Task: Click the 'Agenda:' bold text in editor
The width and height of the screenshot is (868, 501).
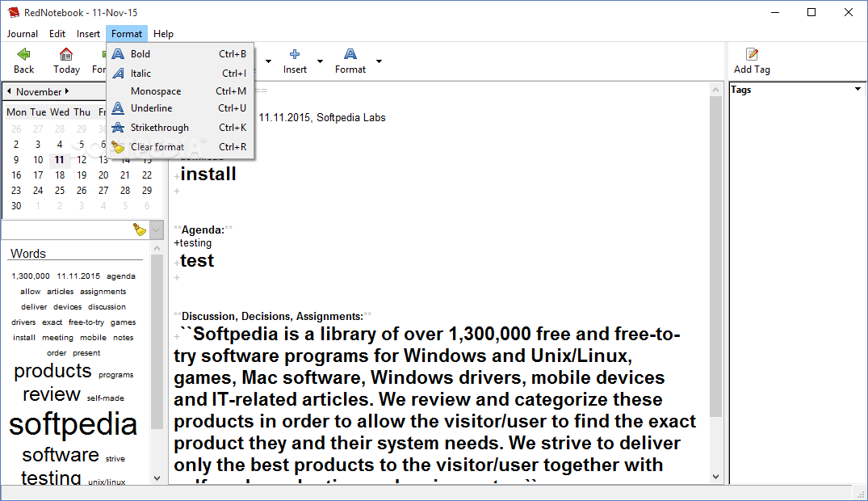Action: click(203, 230)
